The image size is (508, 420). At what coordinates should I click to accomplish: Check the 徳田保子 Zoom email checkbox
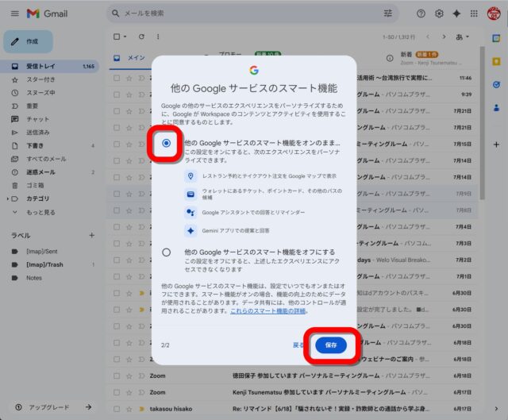tap(117, 376)
